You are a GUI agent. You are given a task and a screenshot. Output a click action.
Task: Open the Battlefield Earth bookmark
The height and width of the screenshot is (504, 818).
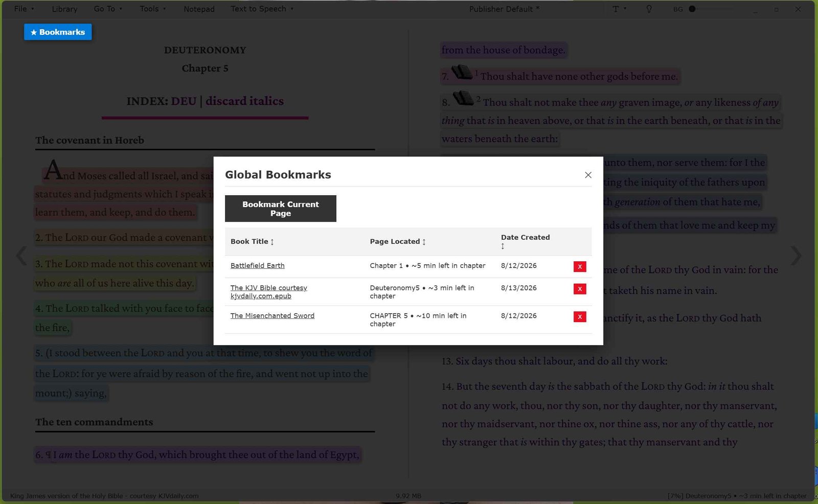pyautogui.click(x=257, y=265)
